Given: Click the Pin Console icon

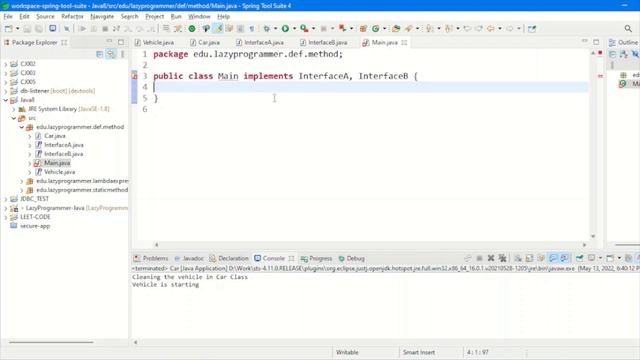Looking at the screenshot, I should (x=579, y=258).
